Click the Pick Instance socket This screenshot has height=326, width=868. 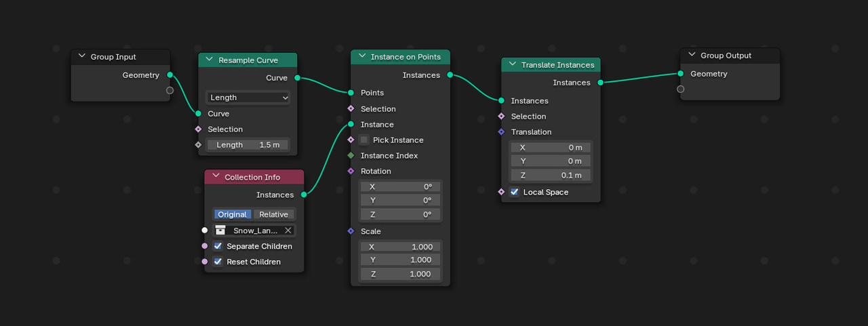click(351, 140)
